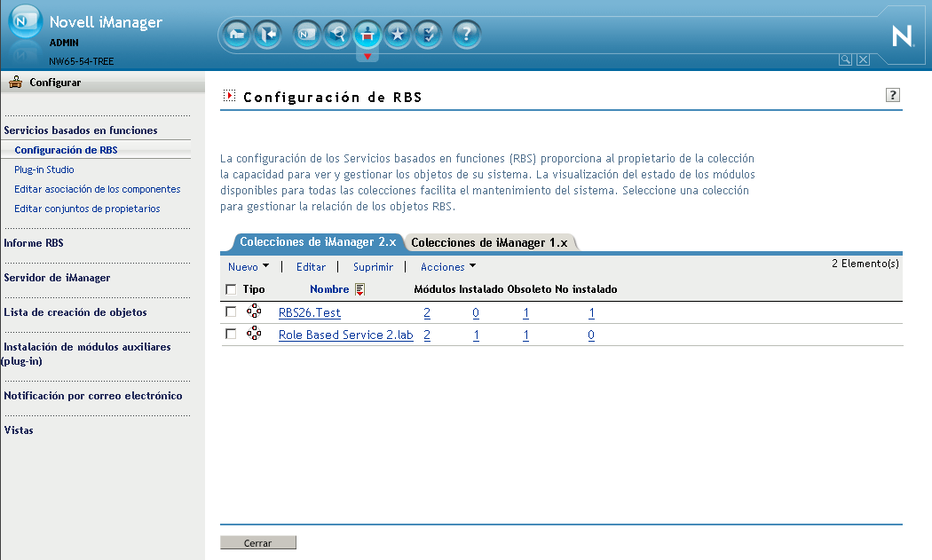This screenshot has width=932, height=560.
Task: Click the Novell N logo
Action: point(903,36)
